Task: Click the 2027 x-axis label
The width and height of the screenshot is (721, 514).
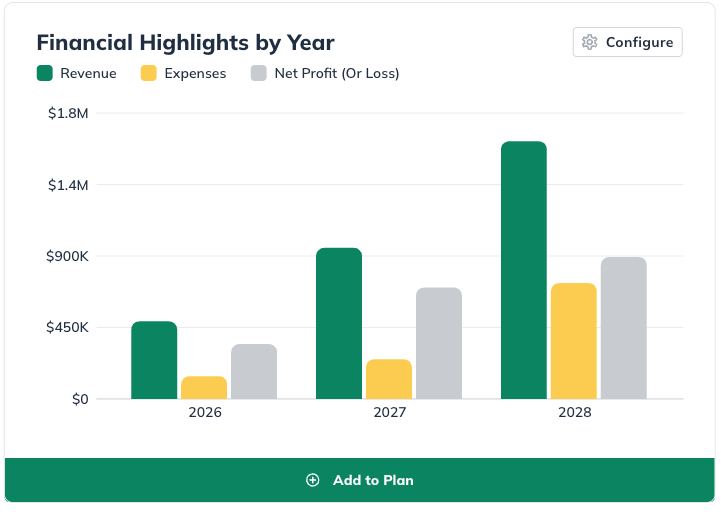Action: [390, 412]
